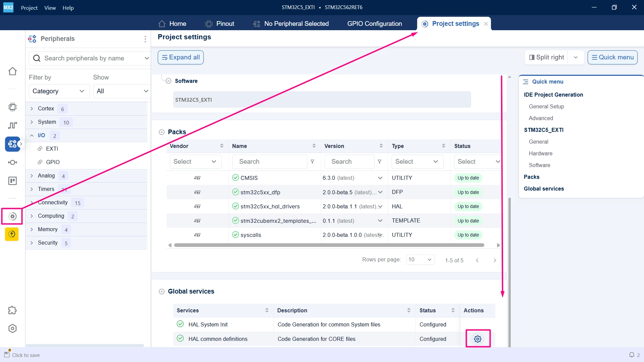Open the Home icon in left sidebar
The width and height of the screenshot is (644, 362).
(12, 71)
